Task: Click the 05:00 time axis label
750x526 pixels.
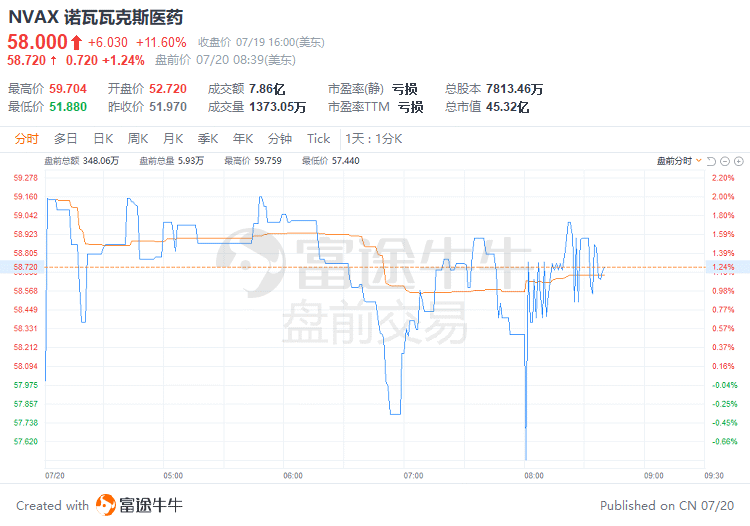Action: 173,475
